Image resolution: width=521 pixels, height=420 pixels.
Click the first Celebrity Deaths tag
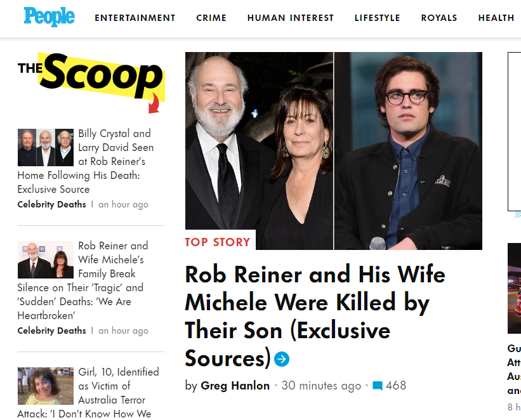tap(51, 204)
